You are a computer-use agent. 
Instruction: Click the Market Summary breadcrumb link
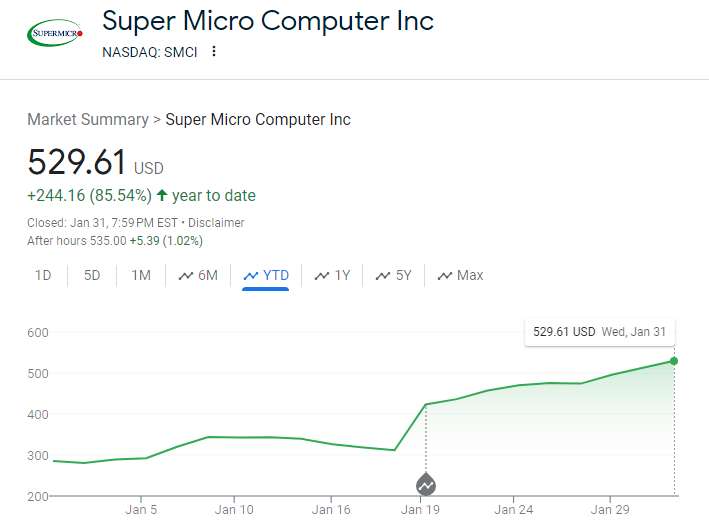tap(87, 119)
